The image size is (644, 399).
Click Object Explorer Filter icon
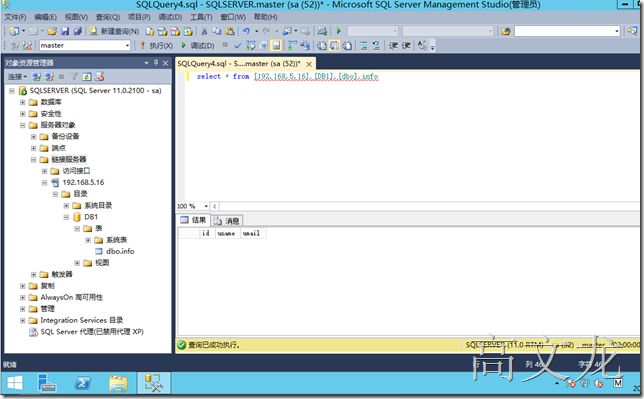point(75,76)
